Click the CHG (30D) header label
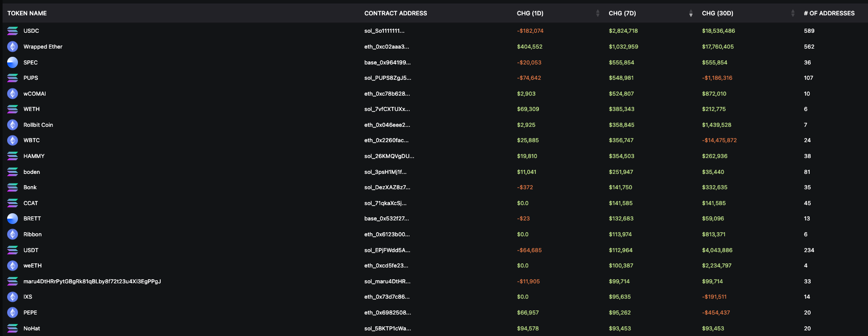This screenshot has height=336, width=868. (x=718, y=13)
